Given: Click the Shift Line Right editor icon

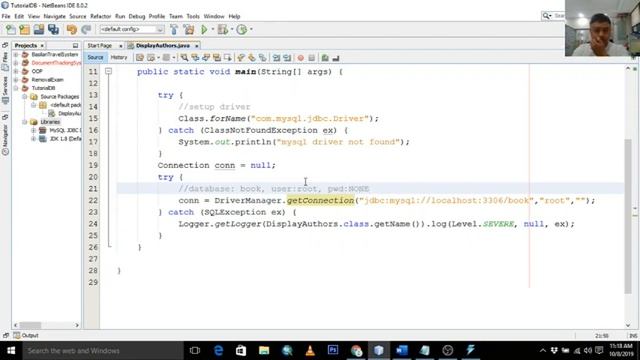Looking at the screenshot, I should (287, 58).
